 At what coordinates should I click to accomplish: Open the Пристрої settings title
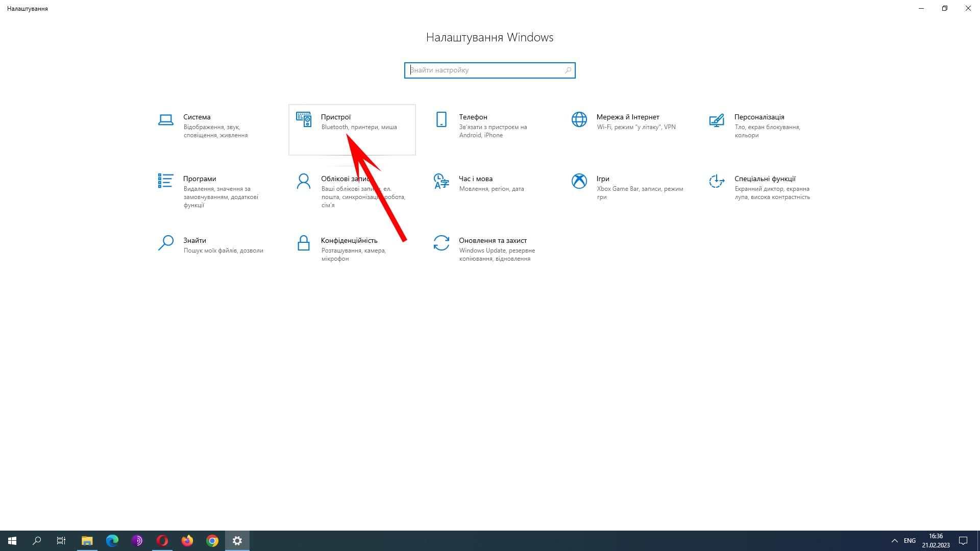pos(336,117)
